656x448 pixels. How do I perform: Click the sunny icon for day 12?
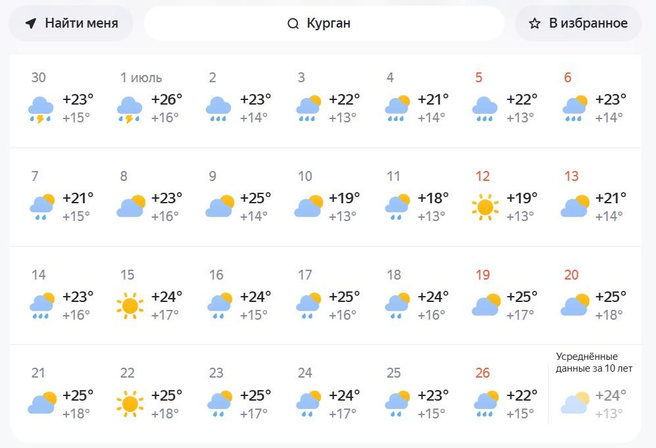(x=485, y=207)
